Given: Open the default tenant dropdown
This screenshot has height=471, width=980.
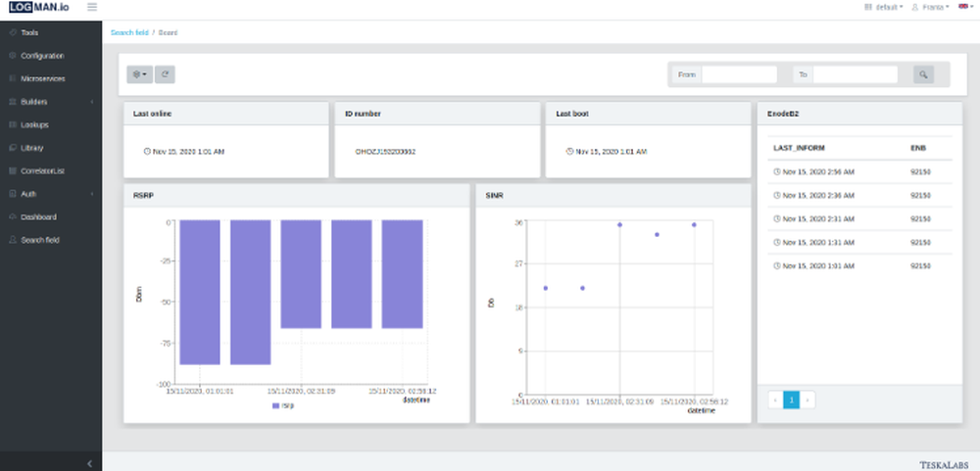Looking at the screenshot, I should (x=884, y=7).
